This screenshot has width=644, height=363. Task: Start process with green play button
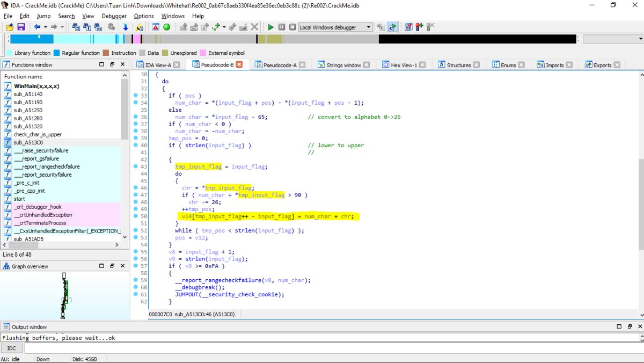pos(270,27)
